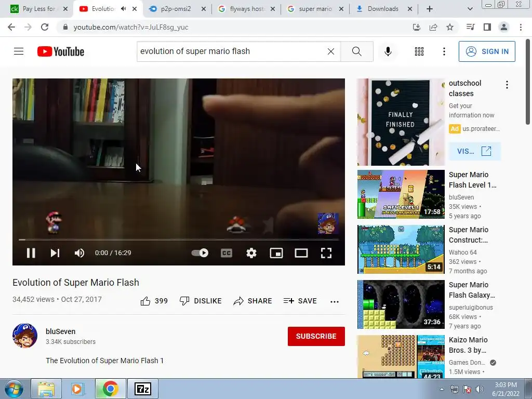The width and height of the screenshot is (532, 399).
Task: Open the bluSeven channel avatar
Action: pyautogui.click(x=25, y=336)
